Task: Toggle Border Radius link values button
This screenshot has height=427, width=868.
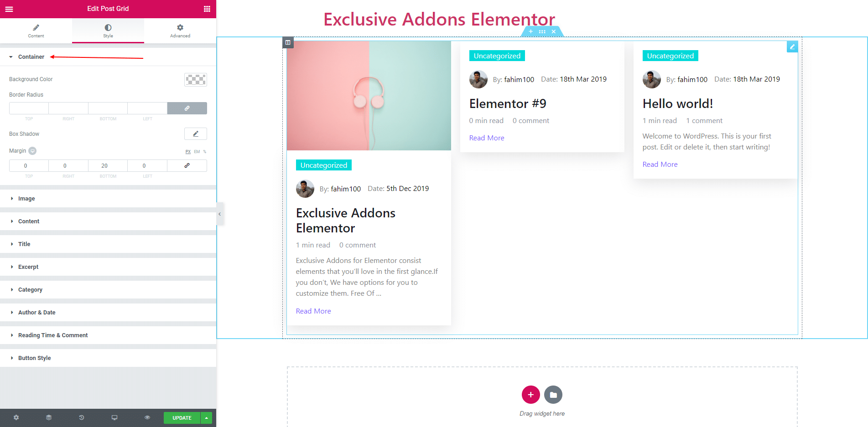Action: tap(187, 108)
